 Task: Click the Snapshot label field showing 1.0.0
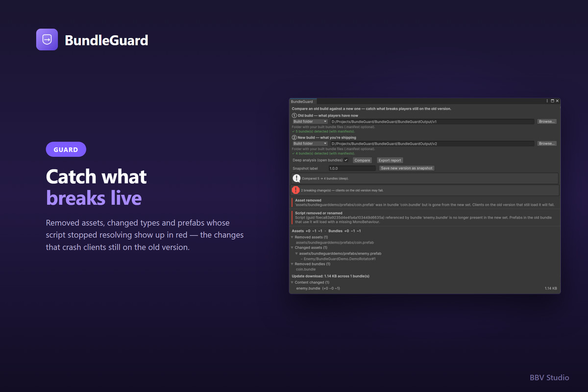351,168
